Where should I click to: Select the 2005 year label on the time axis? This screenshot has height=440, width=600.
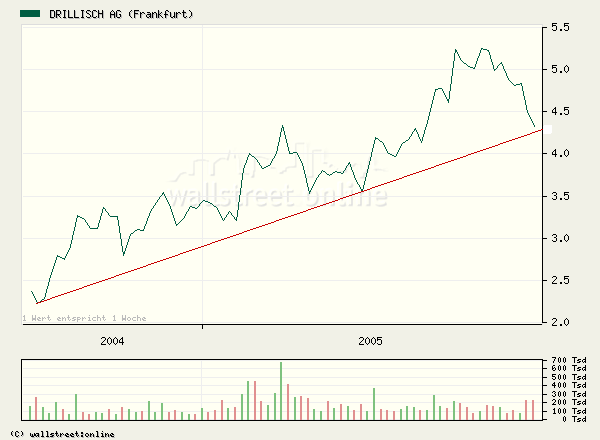point(371,341)
